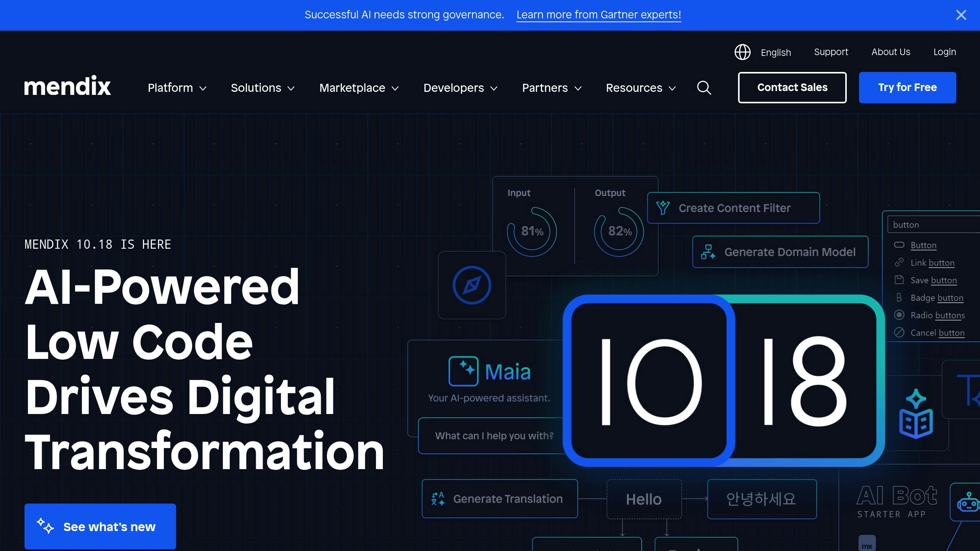Click the Input 81% progress ring
Image resolution: width=980 pixels, height=551 pixels.
532,231
